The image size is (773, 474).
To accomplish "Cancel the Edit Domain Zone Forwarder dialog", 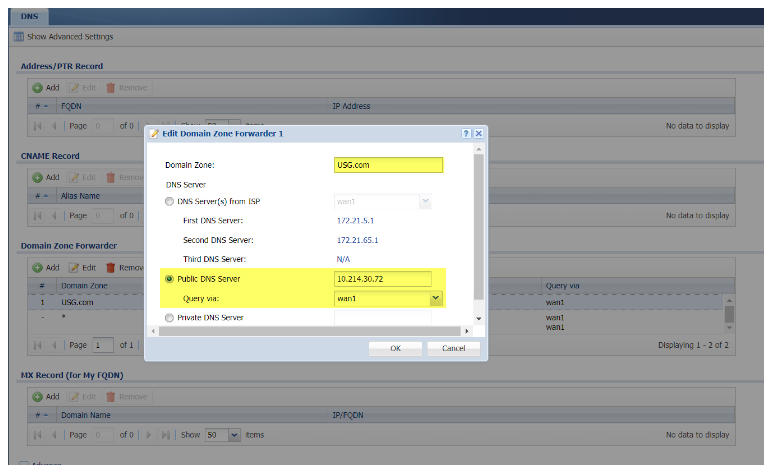I will point(453,348).
